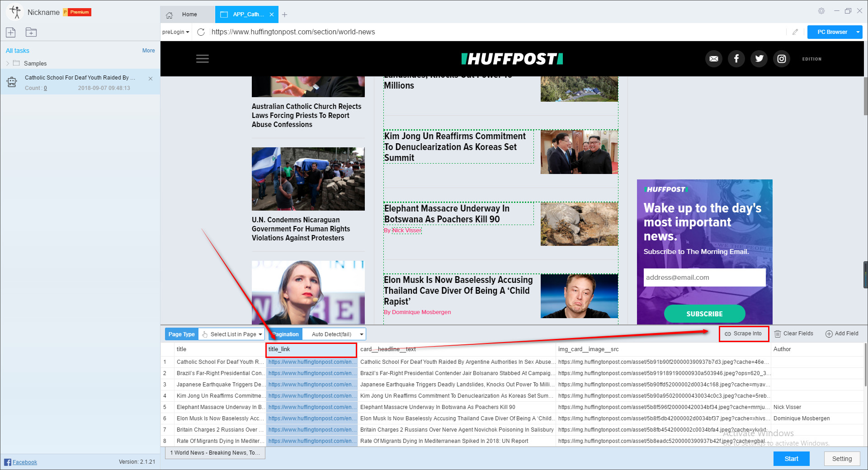Click the robot icon of the Catholic School task
This screenshot has width=868, height=470.
click(12, 82)
